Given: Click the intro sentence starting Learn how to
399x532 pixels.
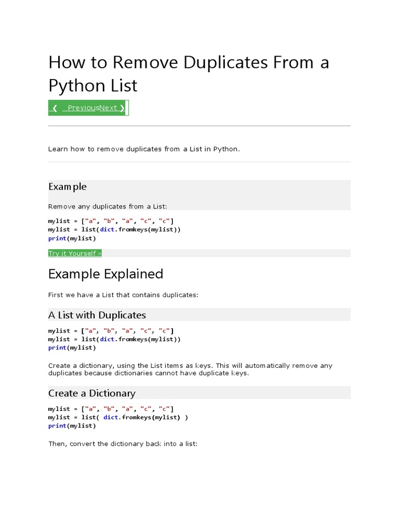Looking at the screenshot, I should (x=144, y=149).
